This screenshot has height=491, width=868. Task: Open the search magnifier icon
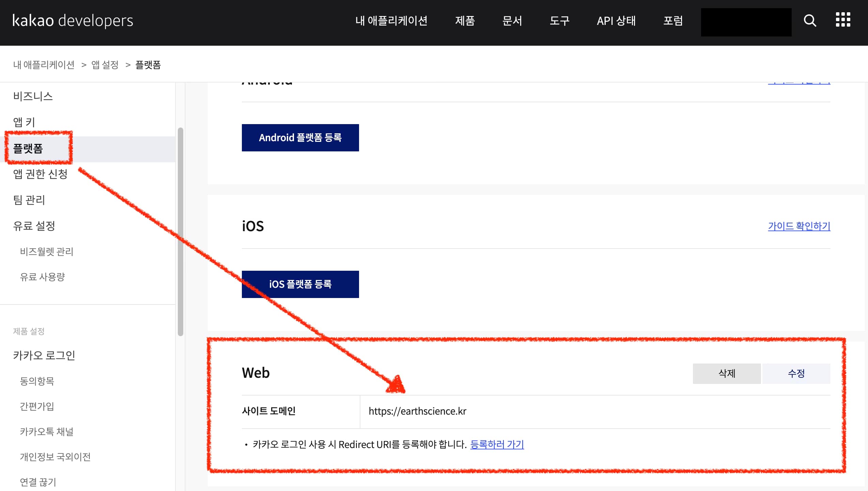point(810,20)
